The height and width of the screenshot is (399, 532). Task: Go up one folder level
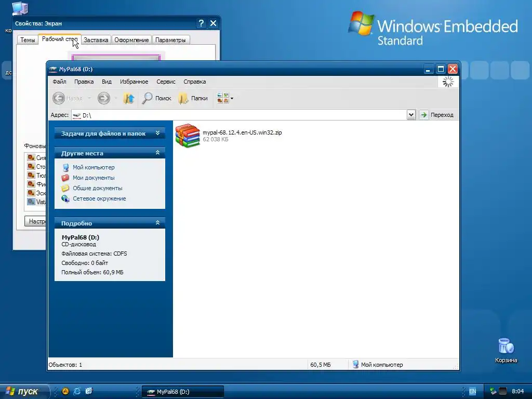[x=129, y=98]
